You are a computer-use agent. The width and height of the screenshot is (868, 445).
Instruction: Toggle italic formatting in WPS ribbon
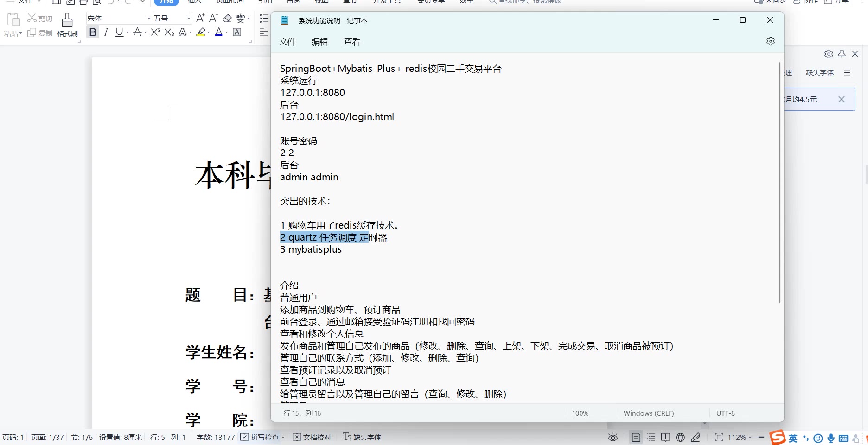click(x=106, y=32)
